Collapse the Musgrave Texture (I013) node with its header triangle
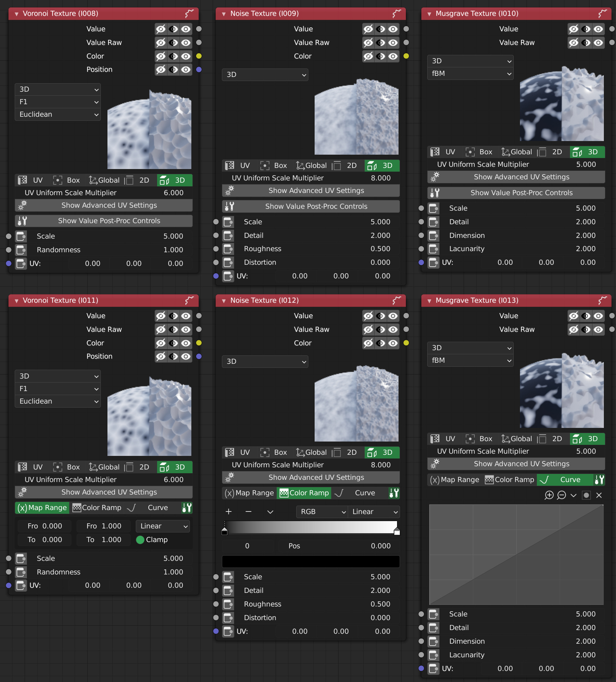The height and width of the screenshot is (682, 616). coord(429,301)
